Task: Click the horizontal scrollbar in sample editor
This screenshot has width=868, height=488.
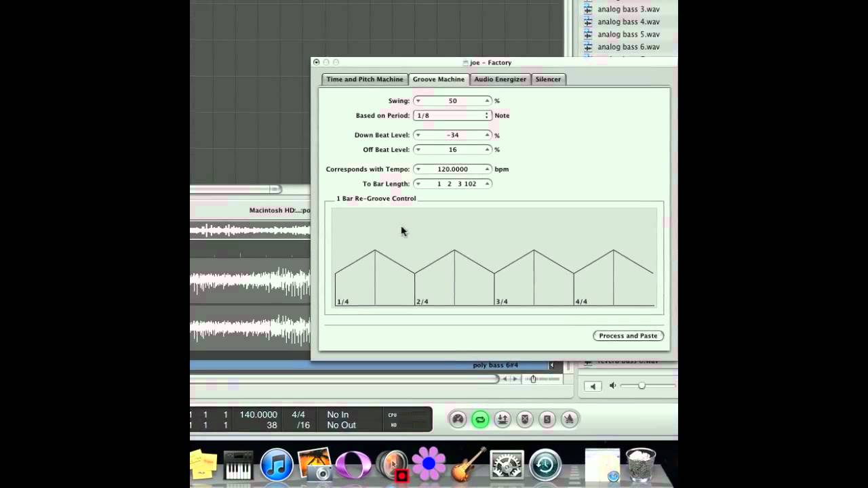Action: 344,379
